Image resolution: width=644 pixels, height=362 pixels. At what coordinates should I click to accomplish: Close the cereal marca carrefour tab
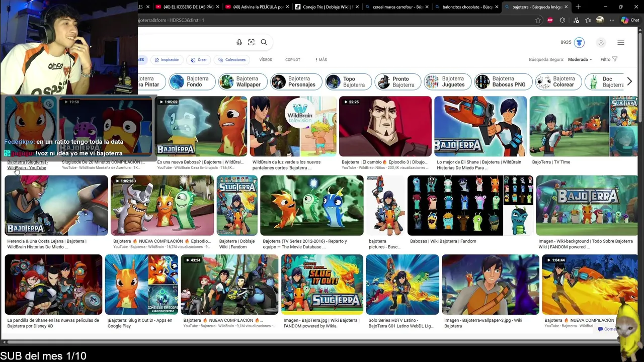pyautogui.click(x=427, y=7)
